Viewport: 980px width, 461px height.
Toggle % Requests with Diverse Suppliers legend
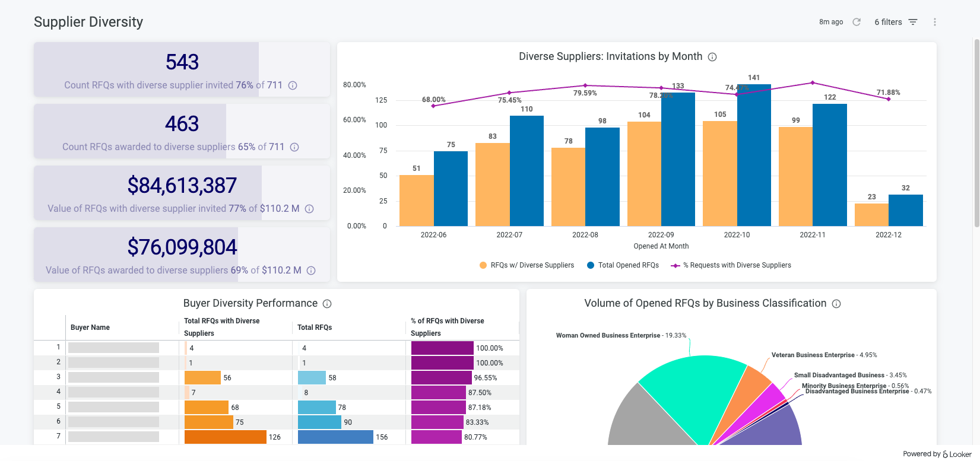(x=731, y=265)
